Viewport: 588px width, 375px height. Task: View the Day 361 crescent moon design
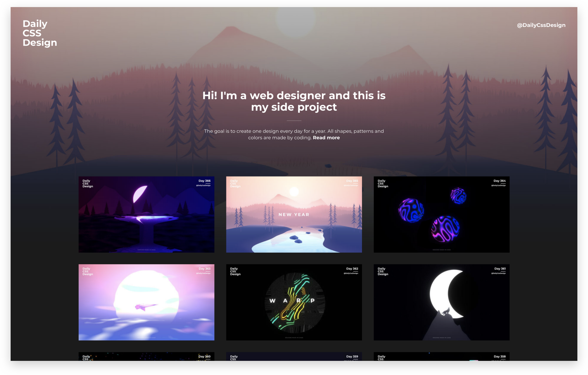click(x=441, y=302)
